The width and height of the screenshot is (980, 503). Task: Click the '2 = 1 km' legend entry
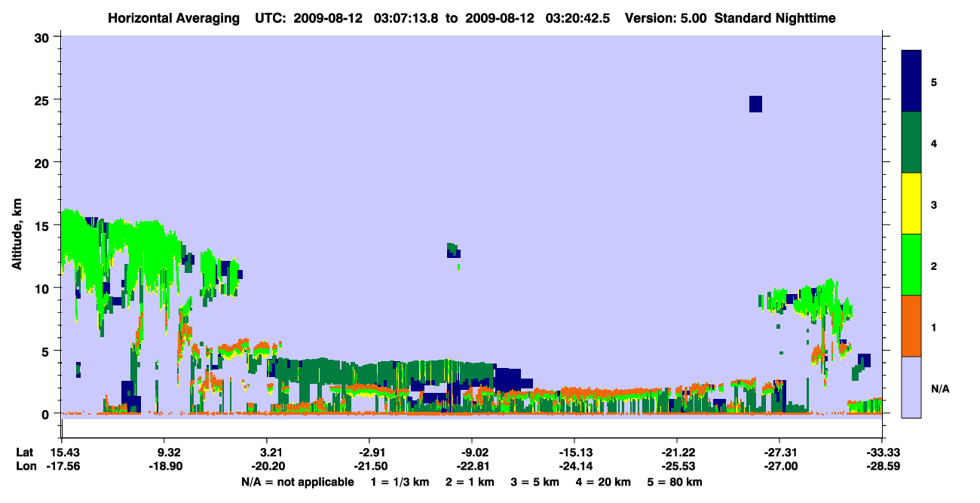coord(470,482)
